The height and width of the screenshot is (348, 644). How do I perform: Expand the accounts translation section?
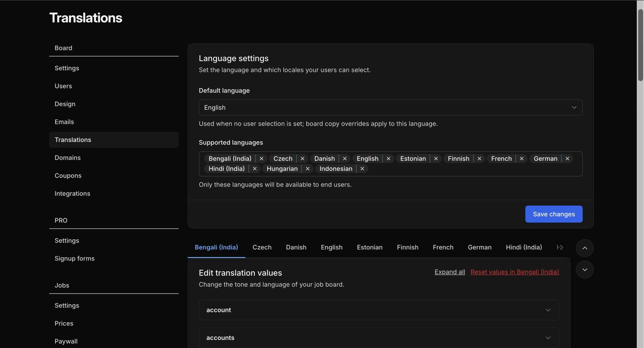coord(378,338)
